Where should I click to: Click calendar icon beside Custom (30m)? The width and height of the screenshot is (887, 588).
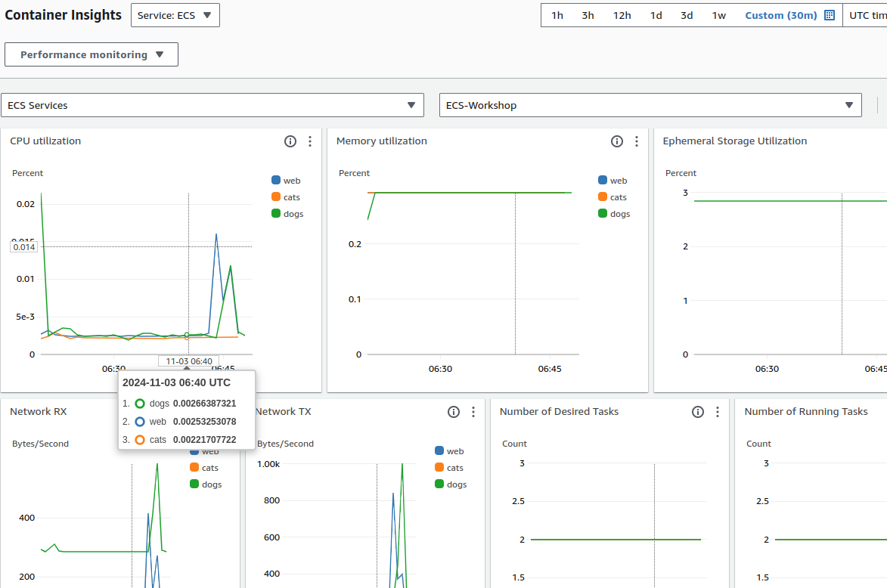pos(829,15)
